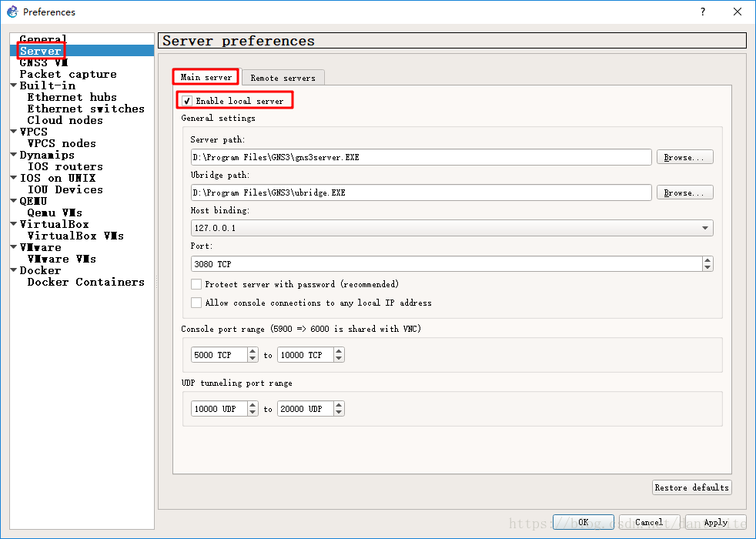Image resolution: width=756 pixels, height=539 pixels.
Task: Decrease the server Port value
Action: tap(707, 267)
